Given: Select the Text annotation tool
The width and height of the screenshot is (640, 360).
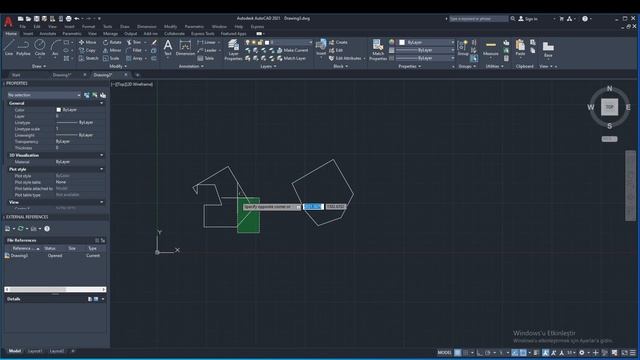Looking at the screenshot, I should pos(168,47).
